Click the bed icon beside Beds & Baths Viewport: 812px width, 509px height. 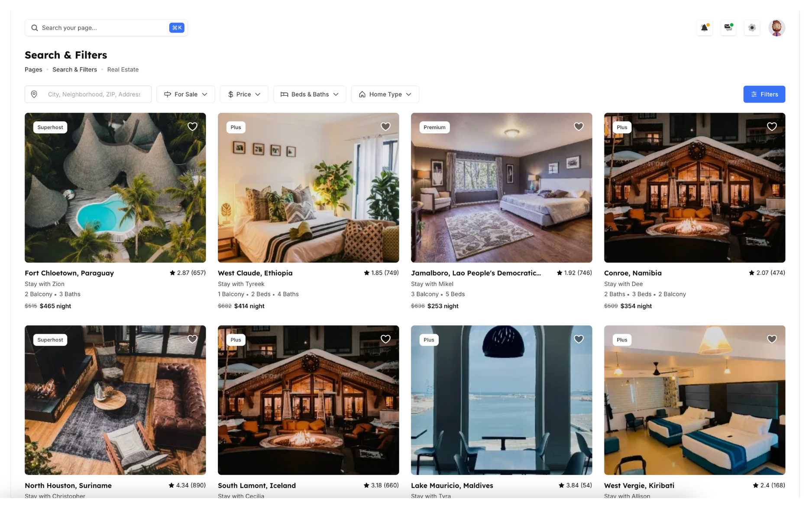point(284,94)
